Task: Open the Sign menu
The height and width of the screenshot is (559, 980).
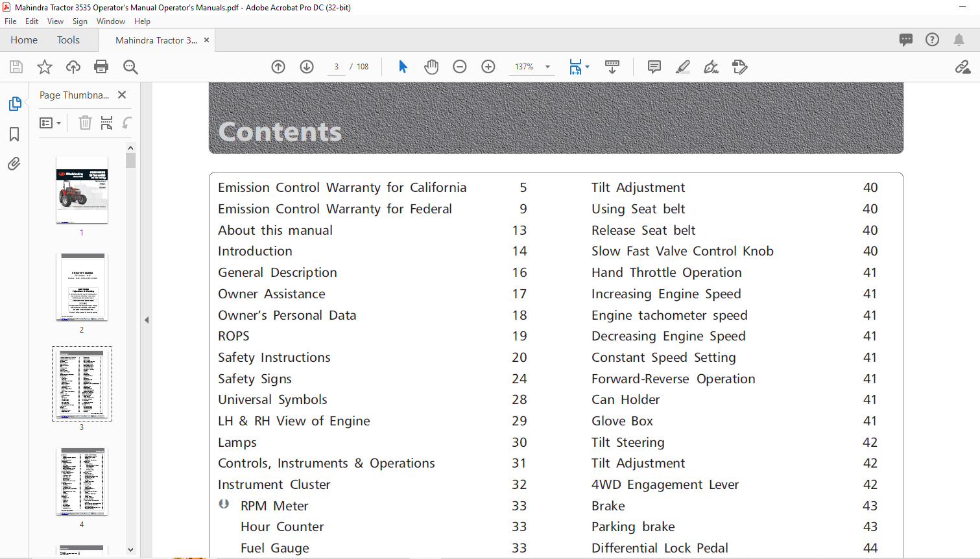Action: [80, 21]
